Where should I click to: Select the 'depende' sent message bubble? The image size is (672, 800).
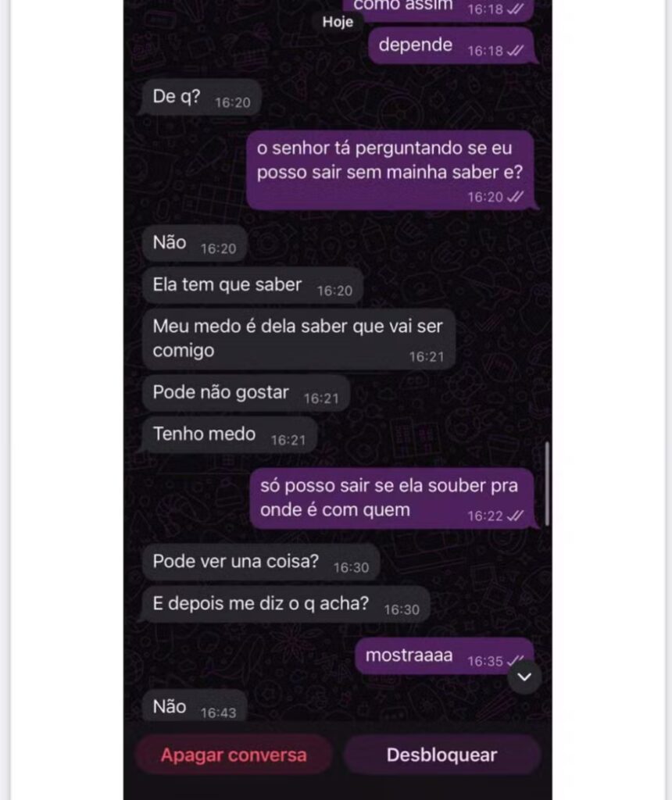pos(451,46)
